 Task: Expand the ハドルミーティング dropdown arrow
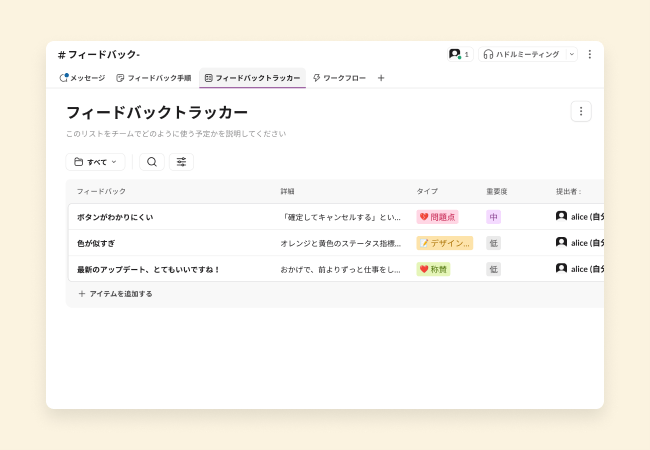(571, 54)
